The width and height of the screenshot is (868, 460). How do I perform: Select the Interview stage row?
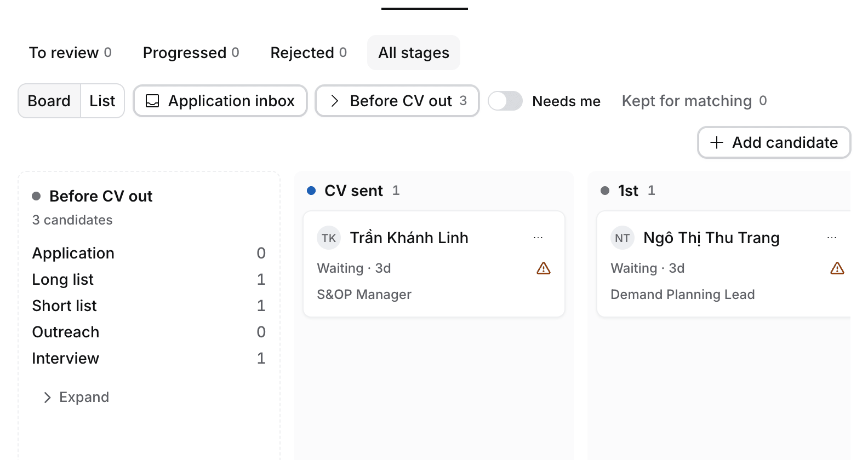coord(149,358)
